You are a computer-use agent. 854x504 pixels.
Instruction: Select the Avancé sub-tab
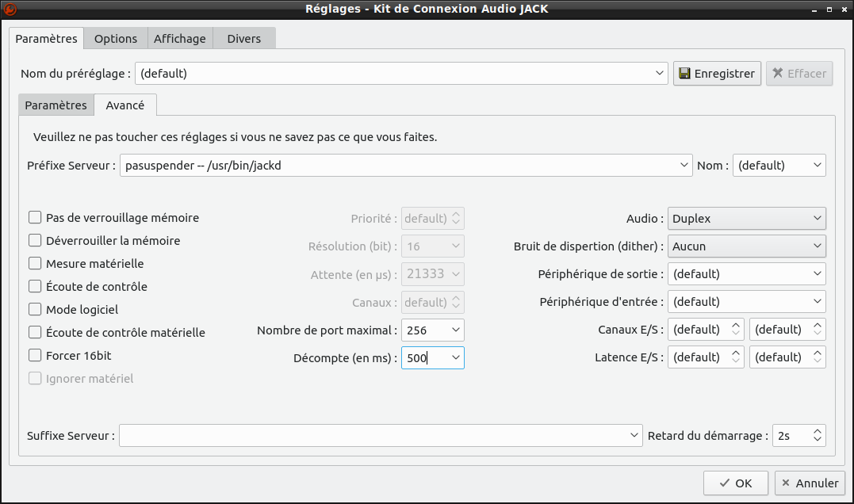pos(125,105)
